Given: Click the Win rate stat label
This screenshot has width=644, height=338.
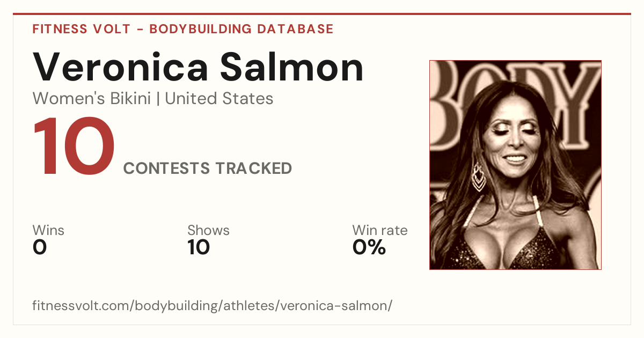Looking at the screenshot, I should click(x=379, y=231).
